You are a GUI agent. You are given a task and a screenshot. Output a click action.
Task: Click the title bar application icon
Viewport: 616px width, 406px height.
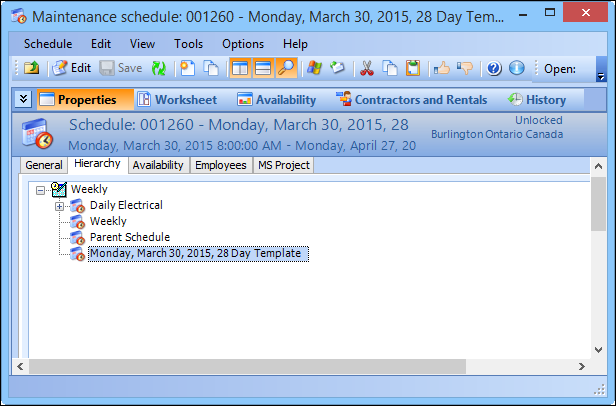(x=18, y=16)
